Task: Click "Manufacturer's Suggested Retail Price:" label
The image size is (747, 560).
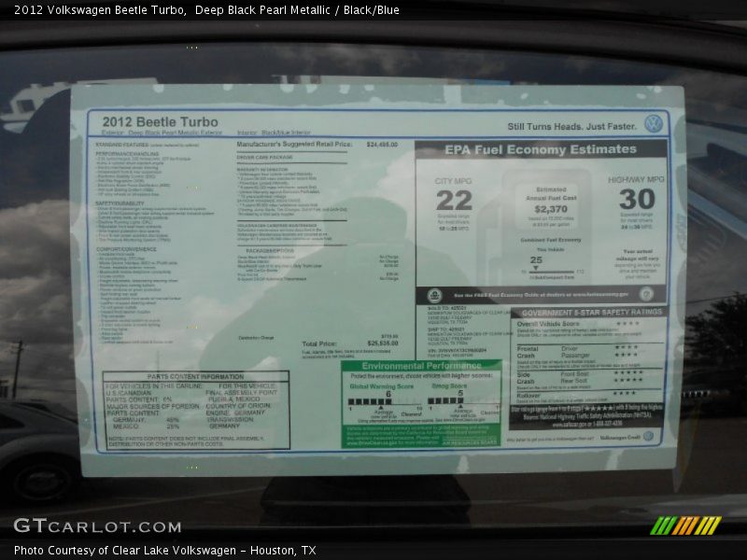Action: 294,144
